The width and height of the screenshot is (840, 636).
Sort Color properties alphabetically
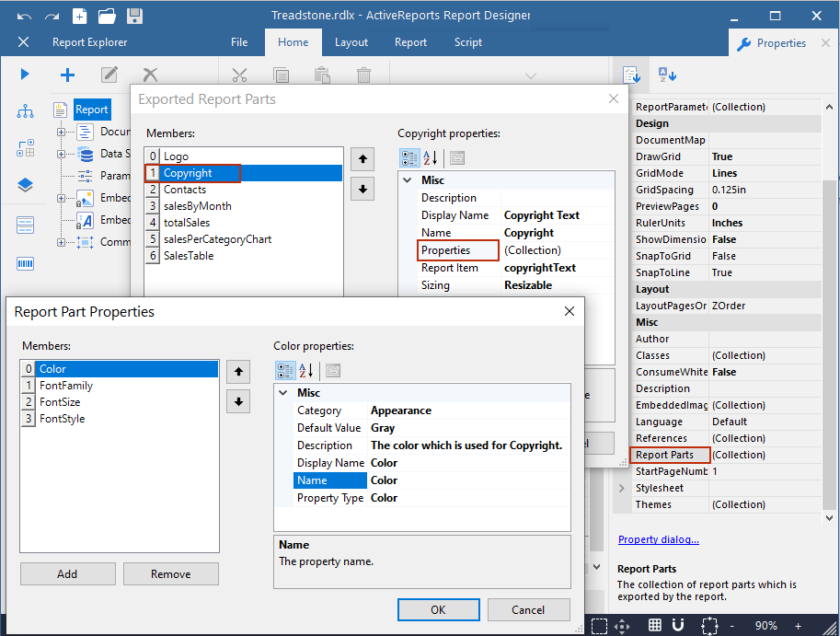(x=305, y=370)
